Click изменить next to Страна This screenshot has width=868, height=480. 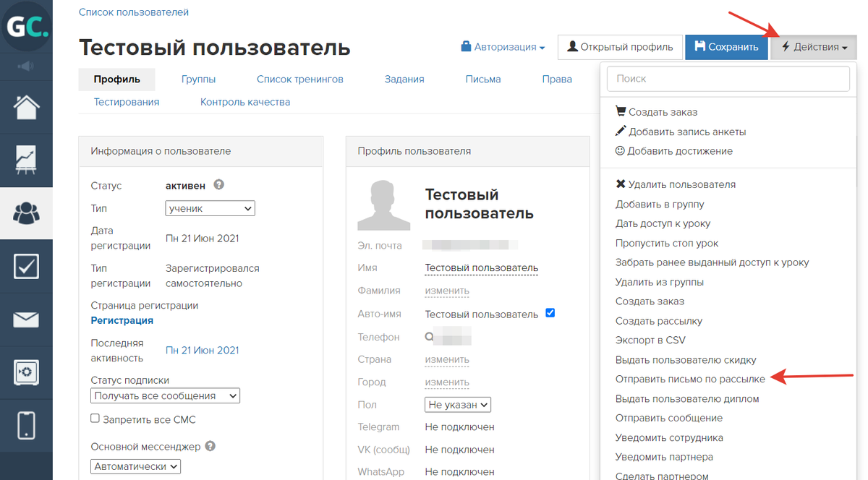pos(447,359)
